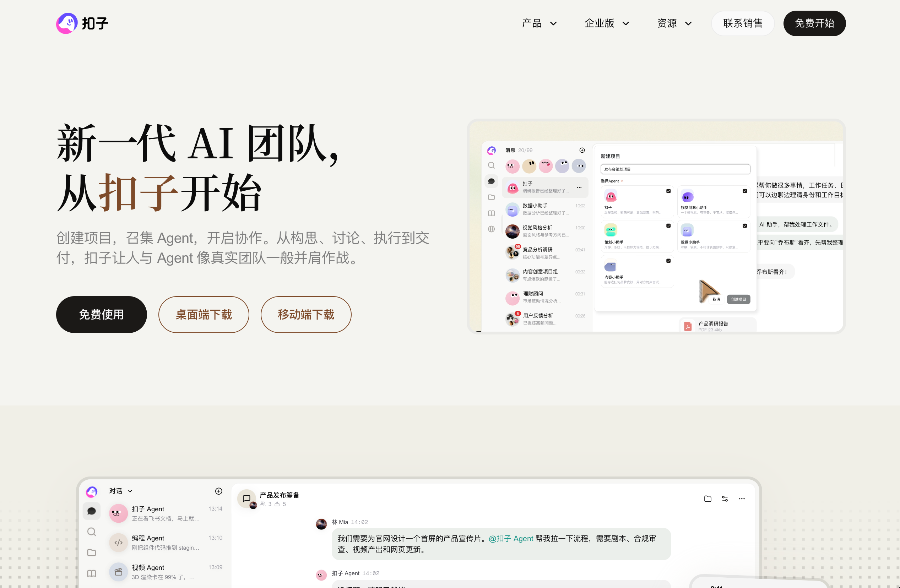The height and width of the screenshot is (588, 900).
Task: Click the 产品发布筹备 chat title
Action: [x=280, y=495]
